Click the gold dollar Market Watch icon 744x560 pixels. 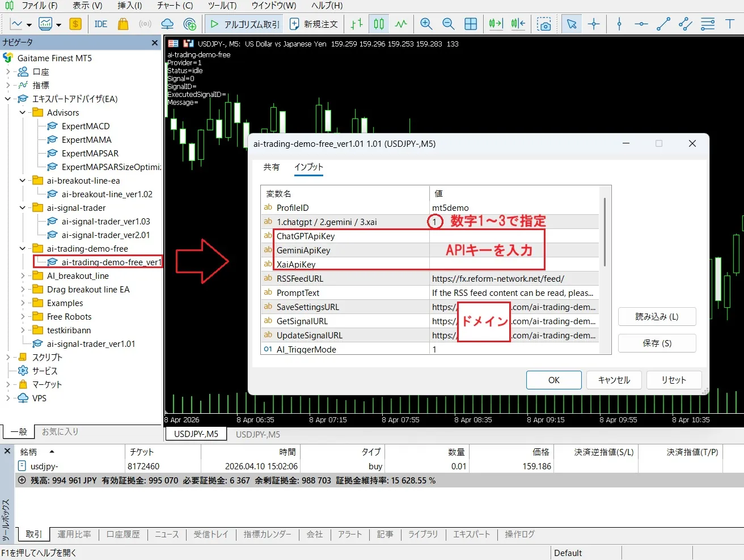tap(75, 24)
